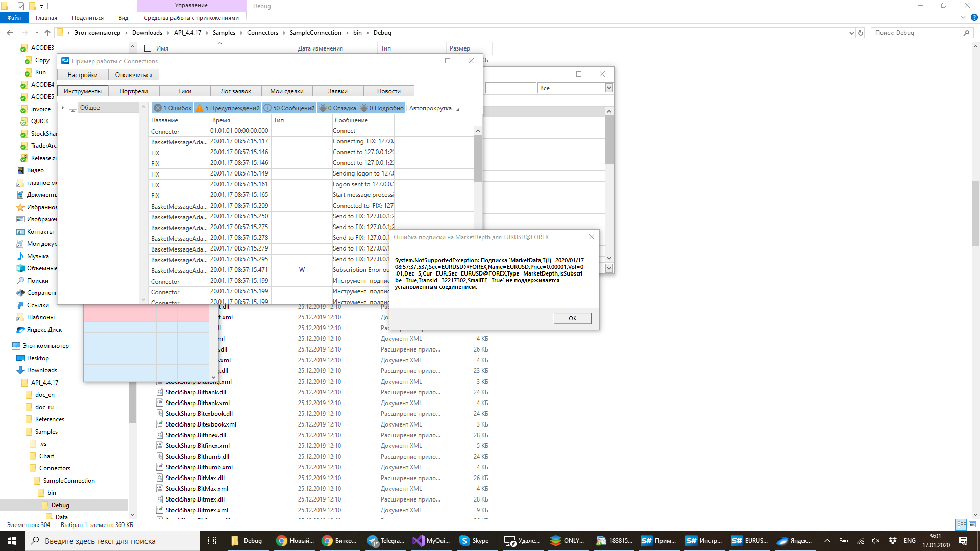Toggle Автопрокрутка auto-scroll option
Image resolution: width=980 pixels, height=551 pixels.
[x=430, y=108]
